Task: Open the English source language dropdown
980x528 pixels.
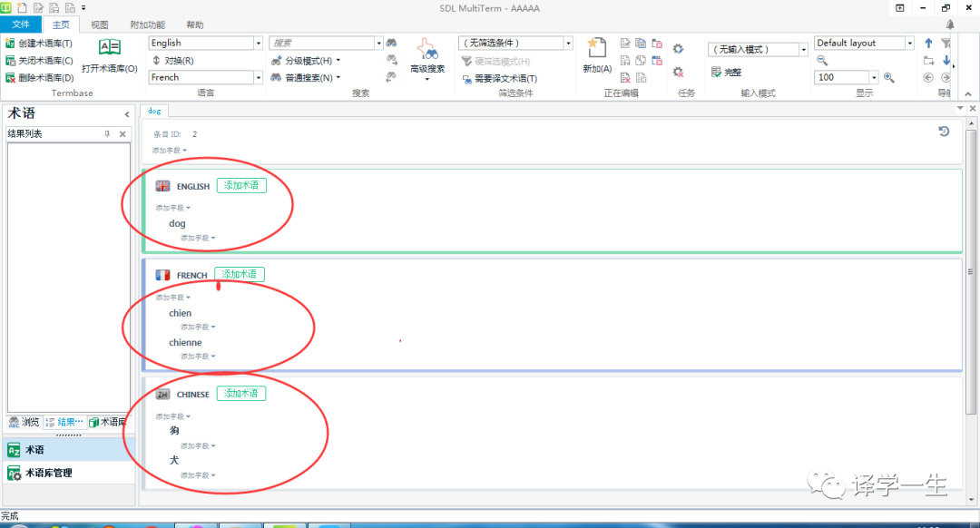Action: (258, 44)
